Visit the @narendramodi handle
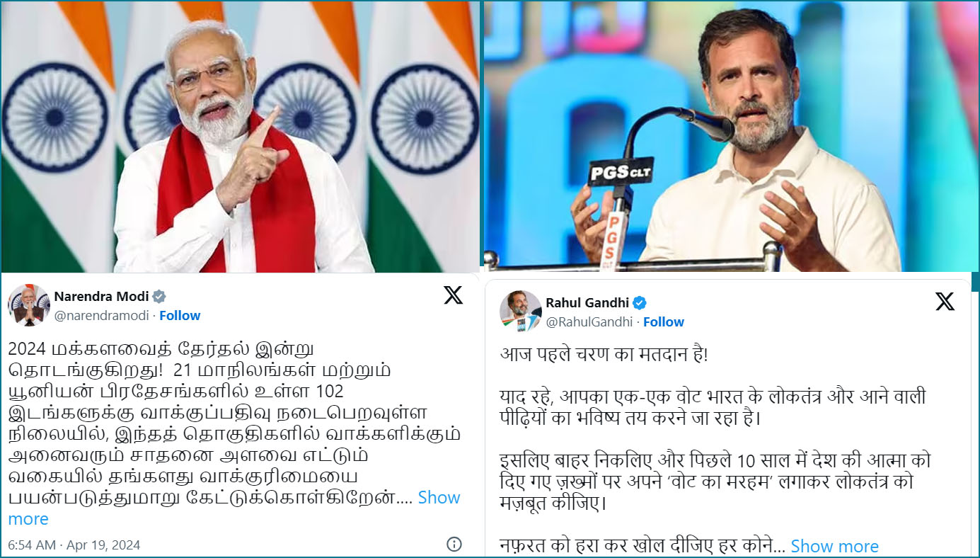The width and height of the screenshot is (980, 558). 101,316
